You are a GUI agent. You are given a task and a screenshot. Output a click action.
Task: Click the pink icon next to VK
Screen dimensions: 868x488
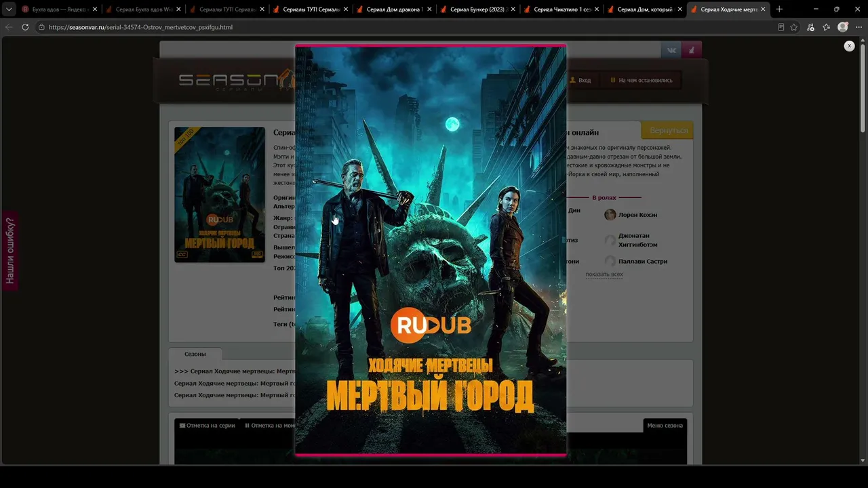[x=692, y=49]
